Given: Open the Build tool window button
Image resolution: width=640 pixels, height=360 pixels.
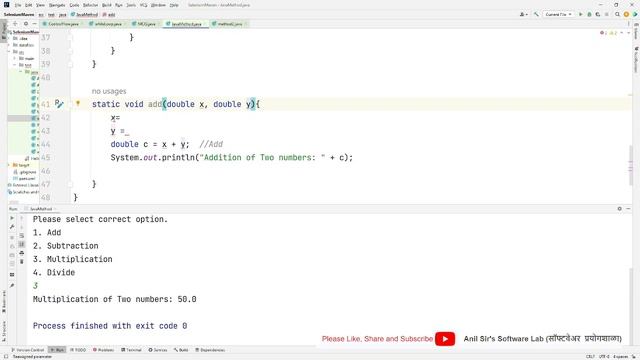Looking at the screenshot, I should pos(181,350).
